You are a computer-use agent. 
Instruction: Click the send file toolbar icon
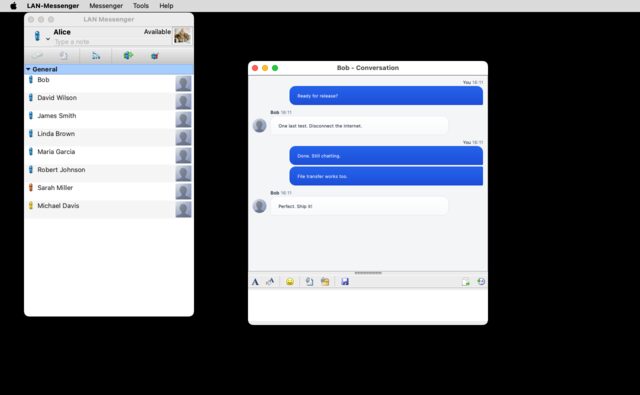pos(64,55)
